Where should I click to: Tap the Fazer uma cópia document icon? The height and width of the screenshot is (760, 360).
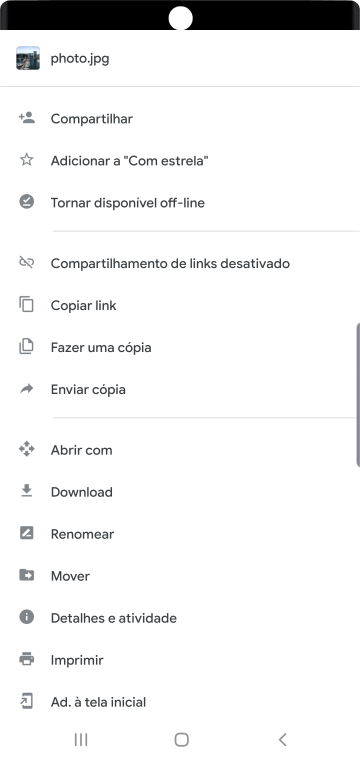pos(27,347)
